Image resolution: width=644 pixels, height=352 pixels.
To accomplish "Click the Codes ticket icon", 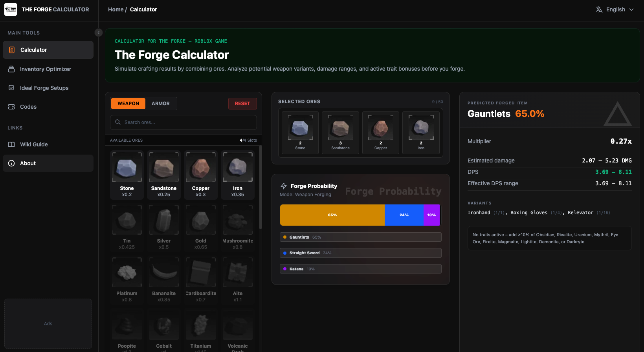I will point(11,107).
